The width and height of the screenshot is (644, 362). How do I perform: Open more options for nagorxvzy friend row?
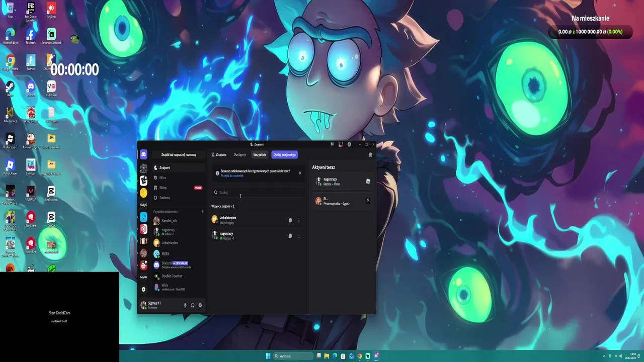pyautogui.click(x=299, y=236)
